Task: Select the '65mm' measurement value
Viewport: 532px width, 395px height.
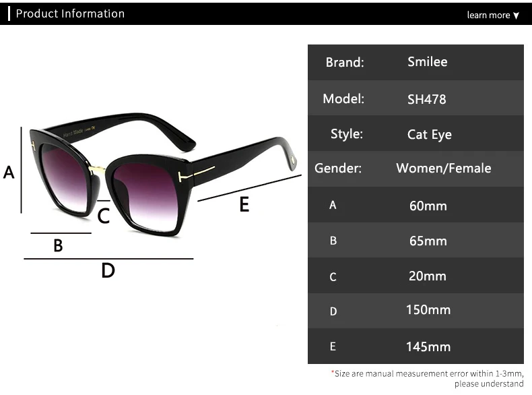Action: click(x=428, y=241)
